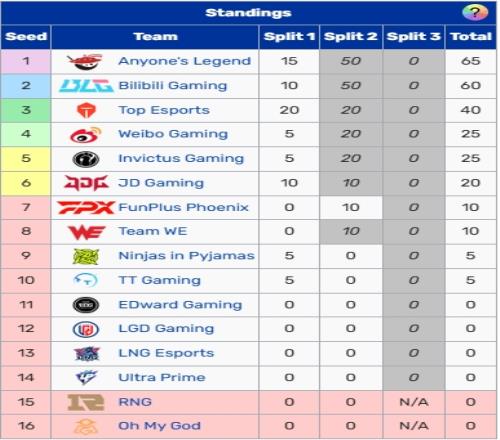
Task: Select the JD Gaming red logo
Action: click(86, 183)
